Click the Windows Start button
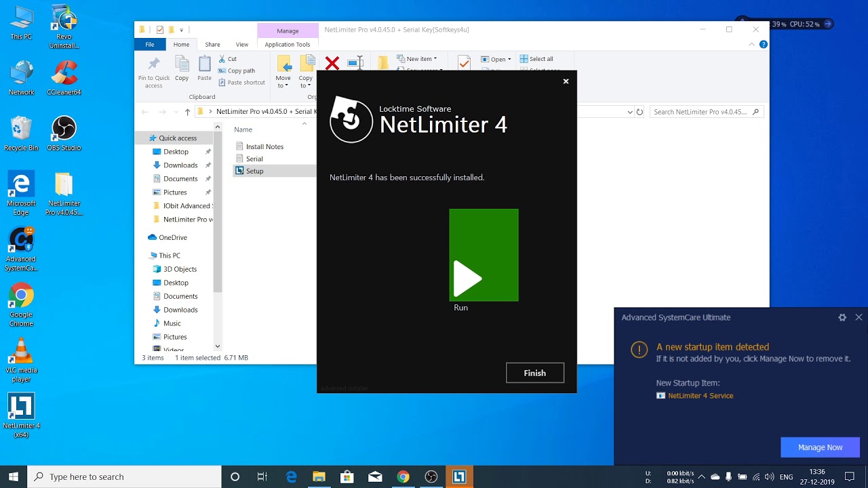The image size is (868, 488). 14,476
